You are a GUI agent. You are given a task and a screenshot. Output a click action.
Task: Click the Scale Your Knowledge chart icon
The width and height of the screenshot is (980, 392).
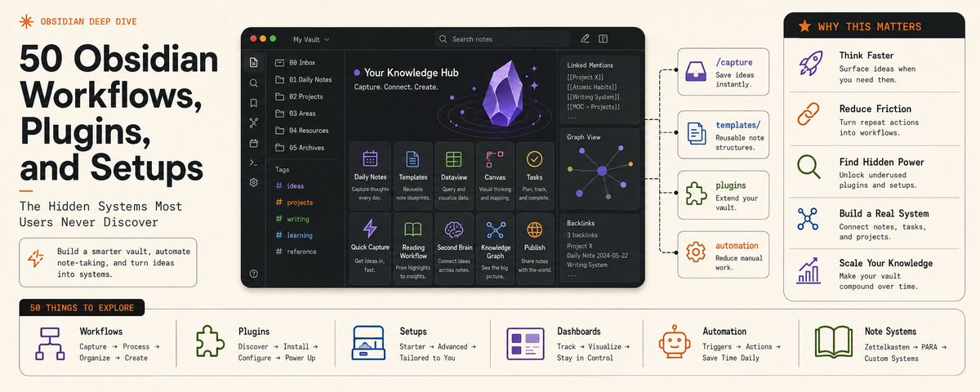(x=808, y=269)
